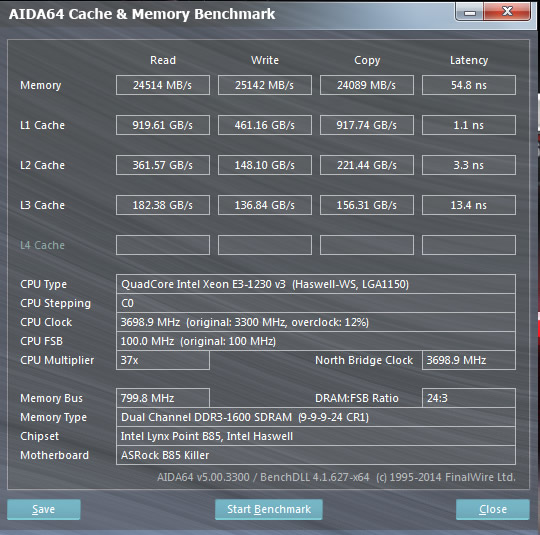Click the Save button
The height and width of the screenshot is (535, 540).
click(x=44, y=509)
